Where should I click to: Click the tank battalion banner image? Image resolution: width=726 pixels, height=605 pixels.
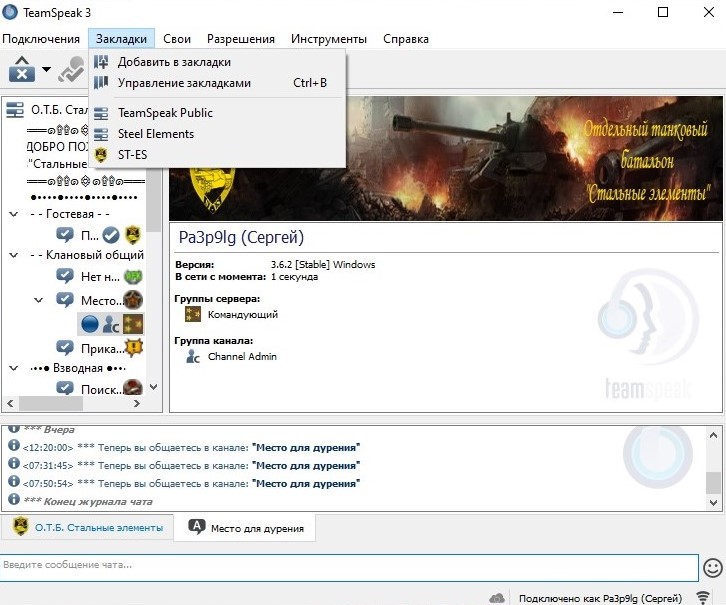[x=445, y=158]
